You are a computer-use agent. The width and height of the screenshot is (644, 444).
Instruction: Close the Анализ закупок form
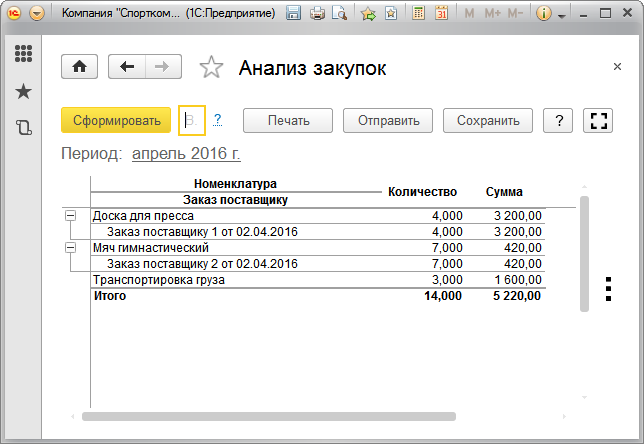point(617,67)
